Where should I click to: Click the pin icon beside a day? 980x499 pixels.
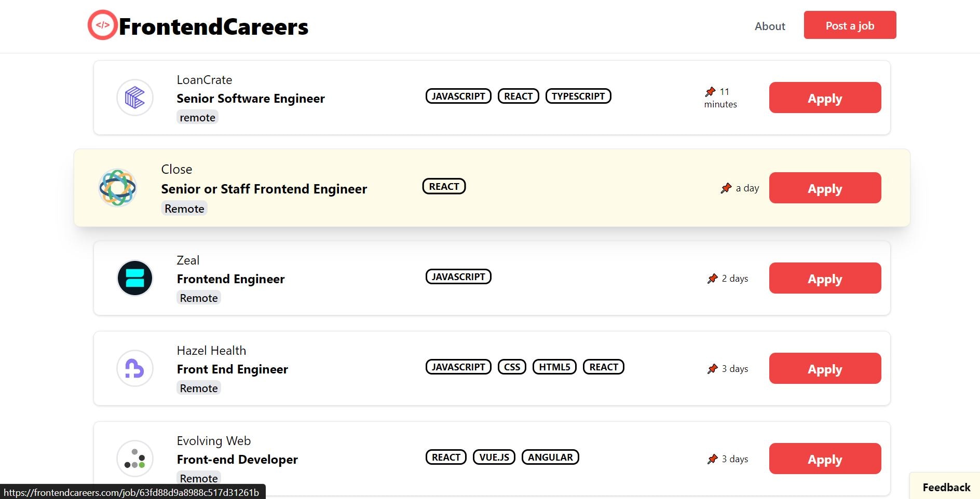tap(726, 188)
